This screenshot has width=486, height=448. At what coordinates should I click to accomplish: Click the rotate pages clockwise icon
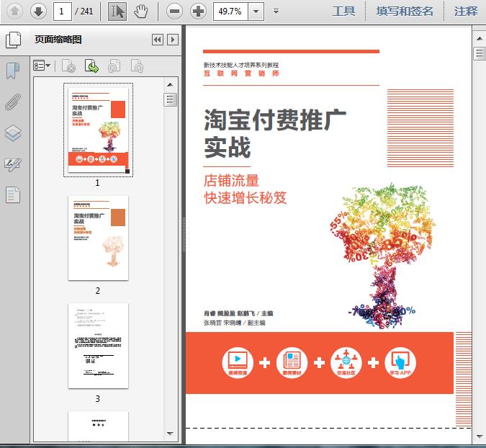pyautogui.click(x=137, y=66)
